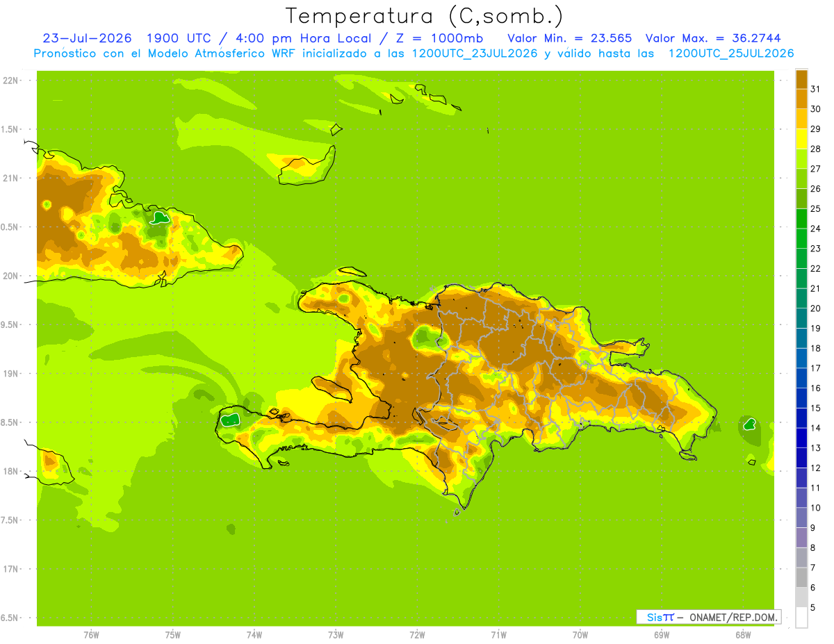834x644 pixels.
Task: Click the "70W" longitude axis label
Action: (580, 634)
